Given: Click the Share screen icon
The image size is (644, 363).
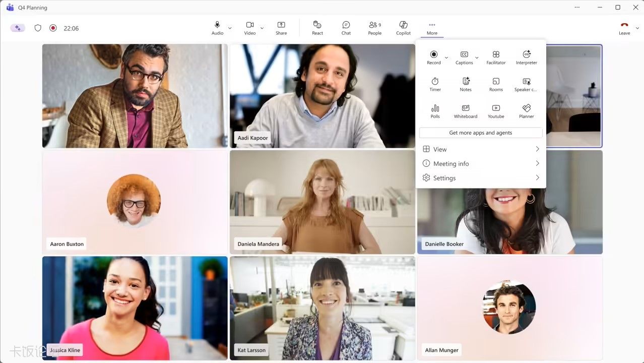Looking at the screenshot, I should pyautogui.click(x=281, y=28).
